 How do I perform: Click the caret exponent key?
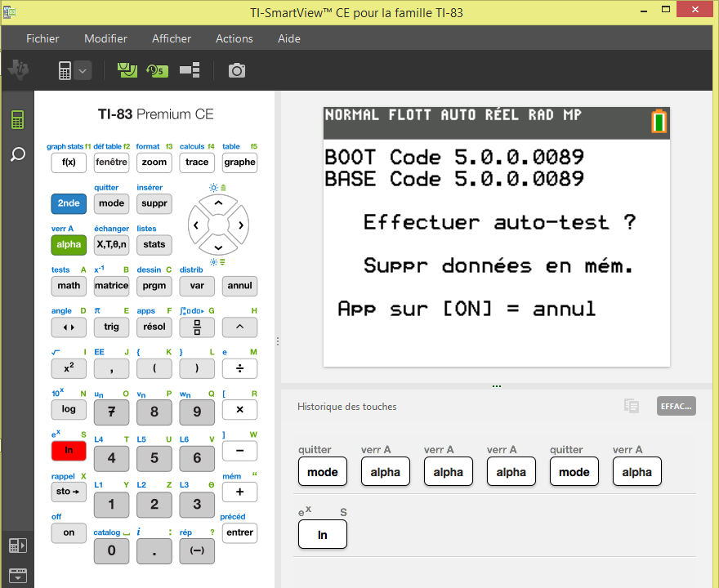click(x=240, y=327)
